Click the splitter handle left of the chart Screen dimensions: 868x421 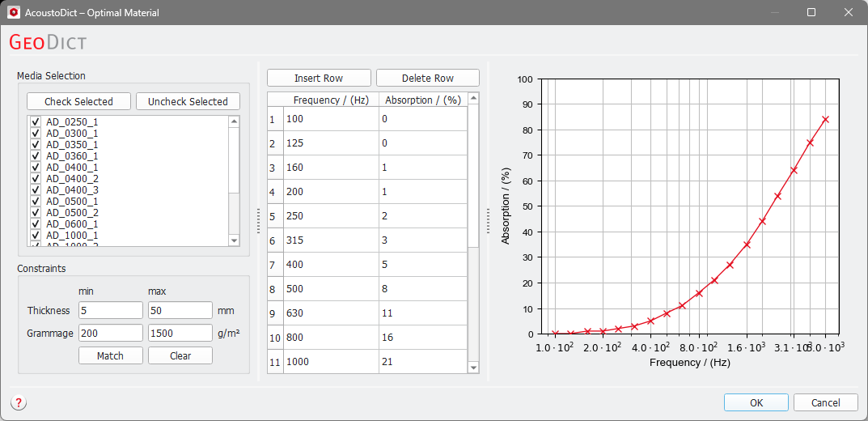[x=489, y=221]
